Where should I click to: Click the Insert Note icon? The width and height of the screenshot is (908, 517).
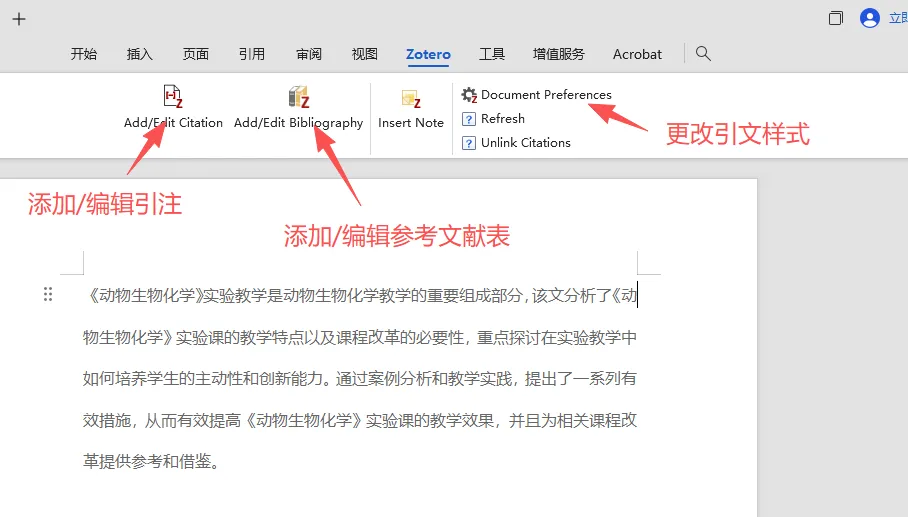411,98
